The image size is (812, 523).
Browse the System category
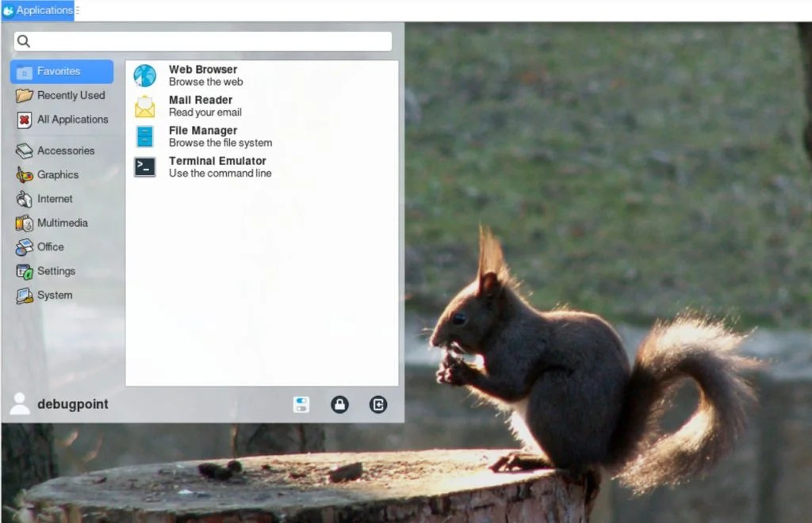click(52, 295)
